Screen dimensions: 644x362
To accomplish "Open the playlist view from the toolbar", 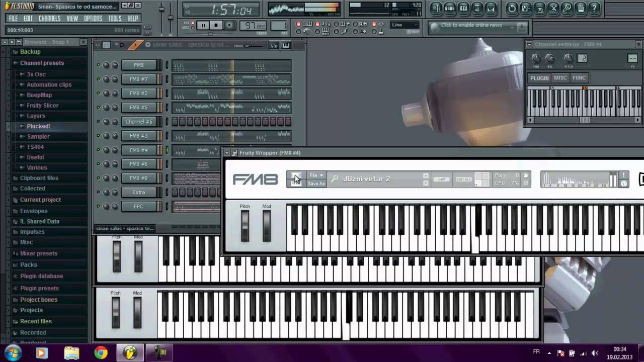I will tap(436, 8).
